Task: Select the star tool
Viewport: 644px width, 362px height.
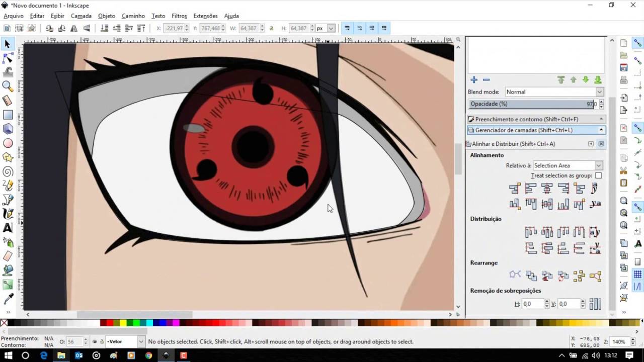Action: pyautogui.click(x=7, y=157)
